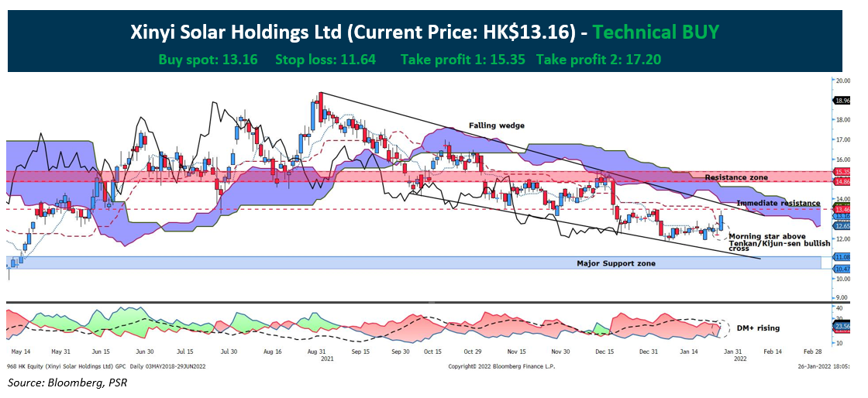The width and height of the screenshot is (868, 398).
Task: Click the 'Jun 30' date label
Action: [x=144, y=352]
